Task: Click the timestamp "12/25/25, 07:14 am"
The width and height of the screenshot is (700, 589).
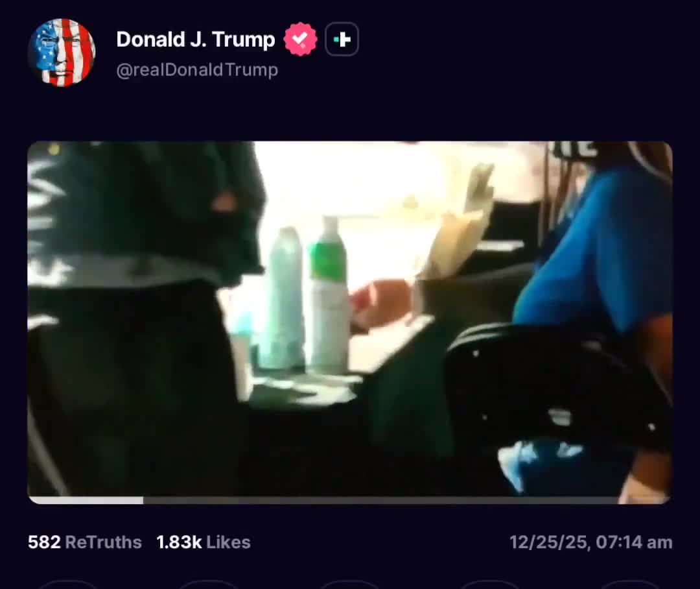Action: [x=590, y=542]
